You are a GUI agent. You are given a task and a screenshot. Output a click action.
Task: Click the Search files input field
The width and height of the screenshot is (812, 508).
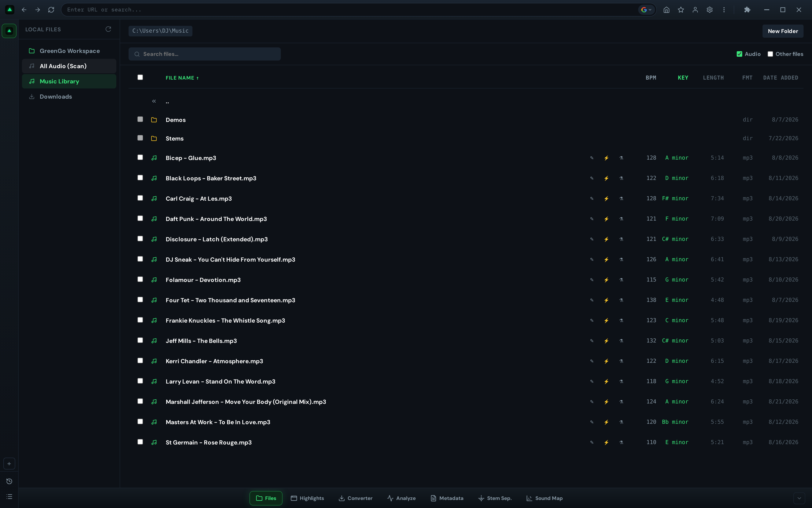coord(205,54)
